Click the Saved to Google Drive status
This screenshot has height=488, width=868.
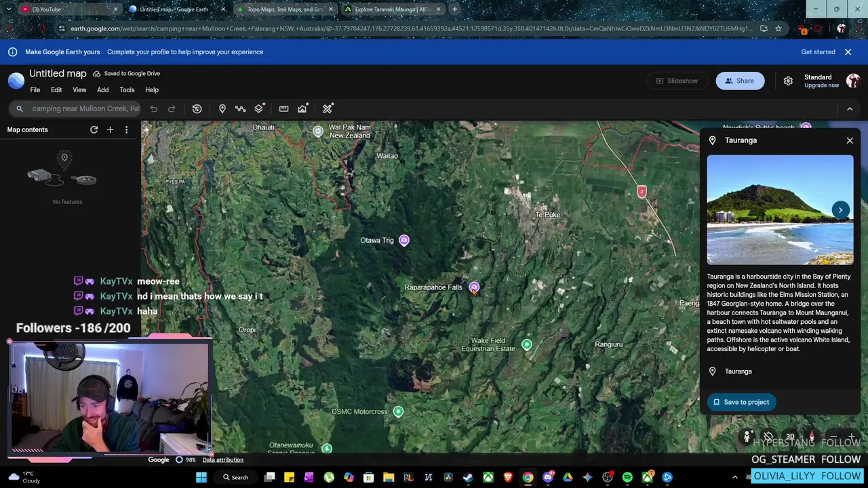tap(127, 73)
